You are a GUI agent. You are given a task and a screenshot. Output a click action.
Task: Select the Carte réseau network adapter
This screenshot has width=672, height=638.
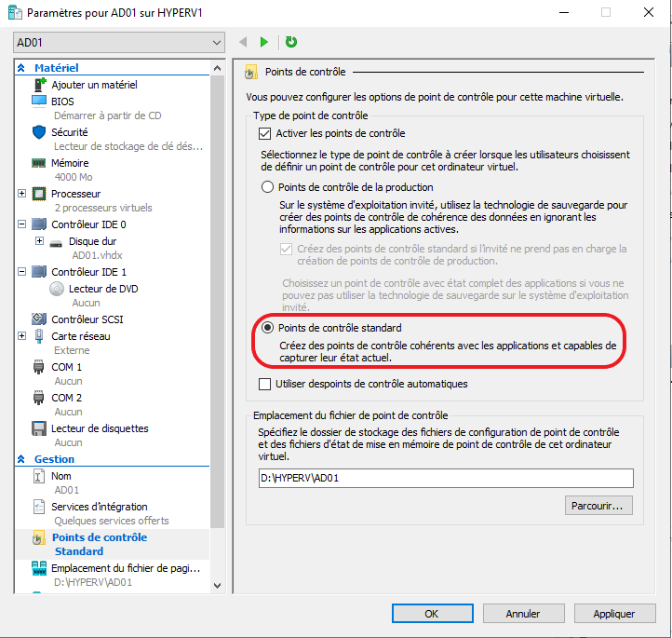[80, 336]
